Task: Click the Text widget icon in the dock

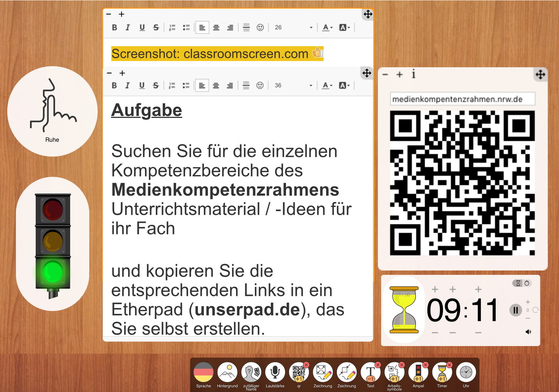Action: click(x=371, y=372)
